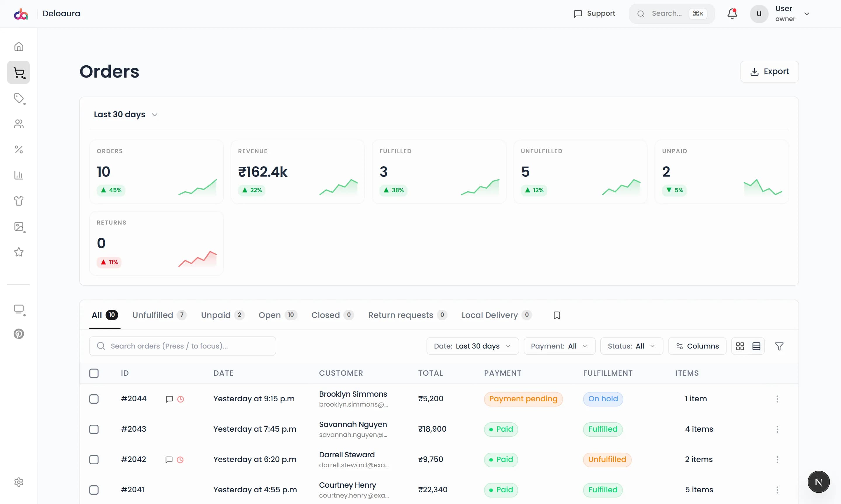
Task: Open the Analytics bar-chart icon in sidebar
Action: pyautogui.click(x=18, y=175)
